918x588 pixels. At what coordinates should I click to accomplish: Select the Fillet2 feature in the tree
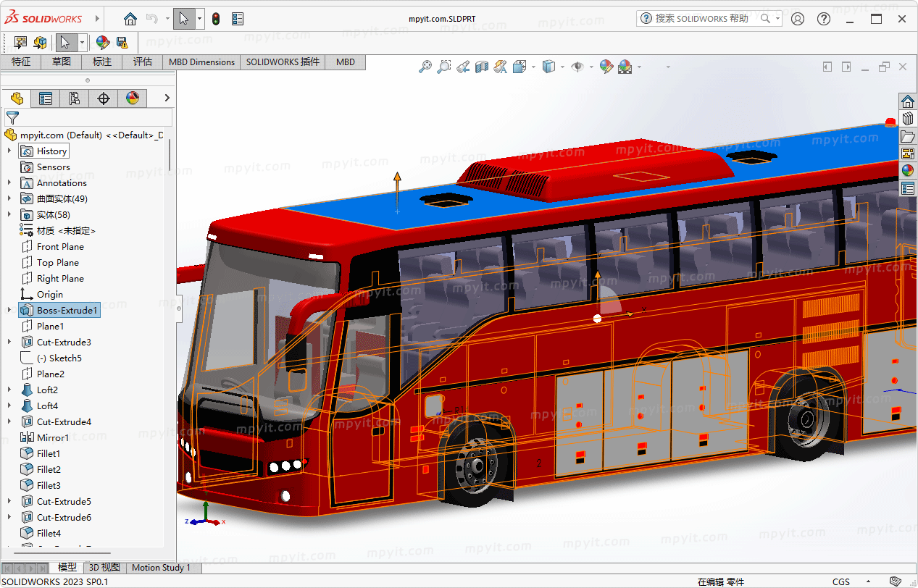pyautogui.click(x=49, y=469)
